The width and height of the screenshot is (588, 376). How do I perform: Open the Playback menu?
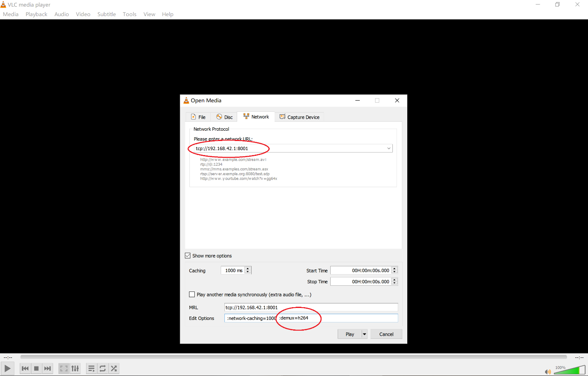pyautogui.click(x=36, y=14)
